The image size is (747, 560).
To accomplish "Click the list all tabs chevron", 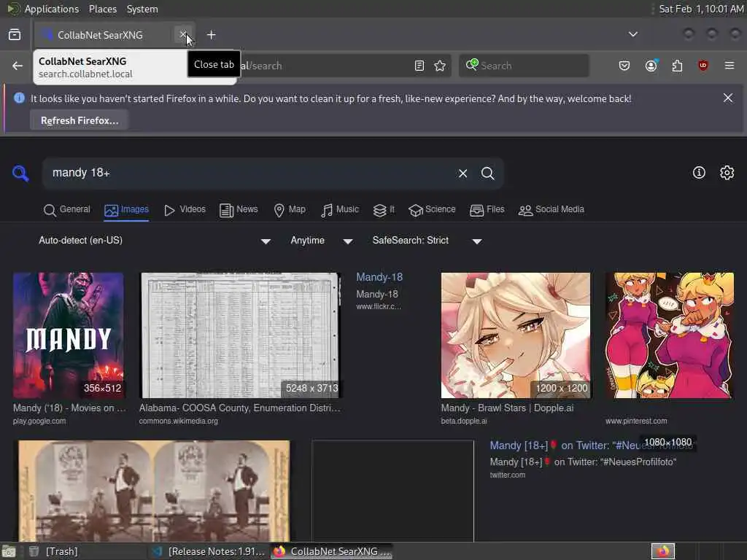I will 633,34.
